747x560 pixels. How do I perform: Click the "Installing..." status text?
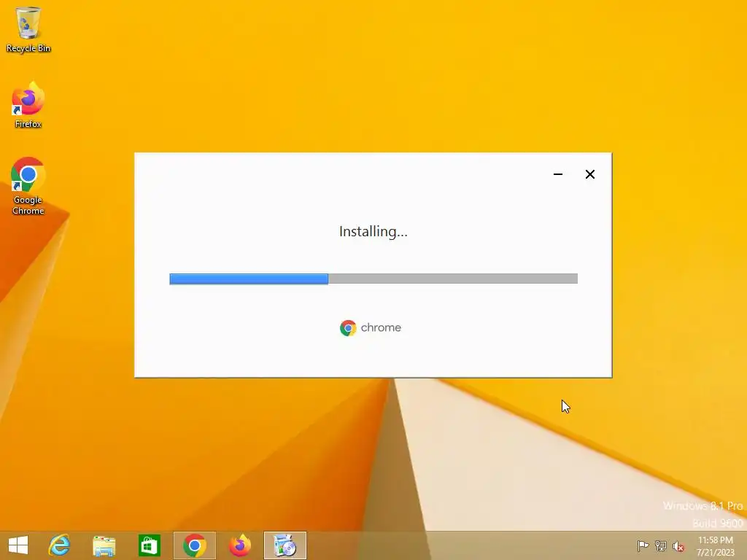point(373,231)
